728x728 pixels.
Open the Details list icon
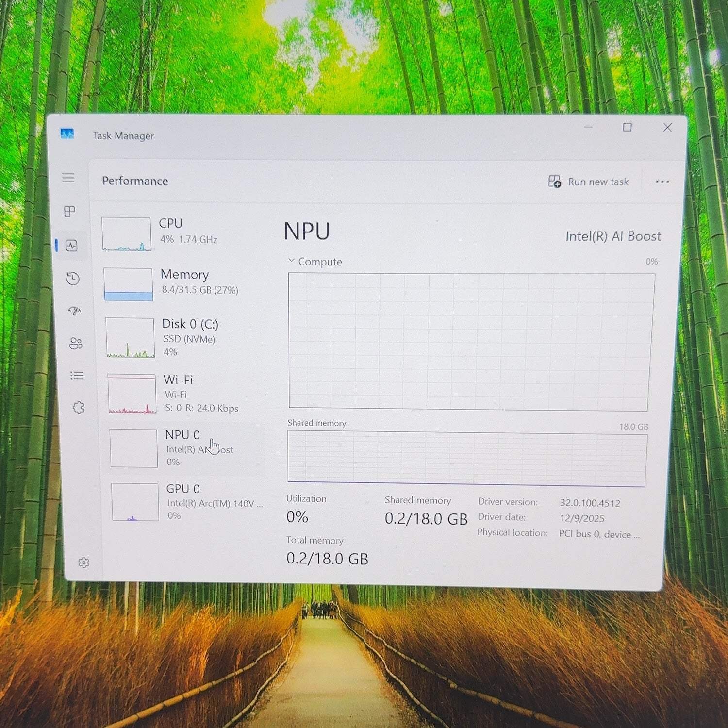[x=77, y=376]
